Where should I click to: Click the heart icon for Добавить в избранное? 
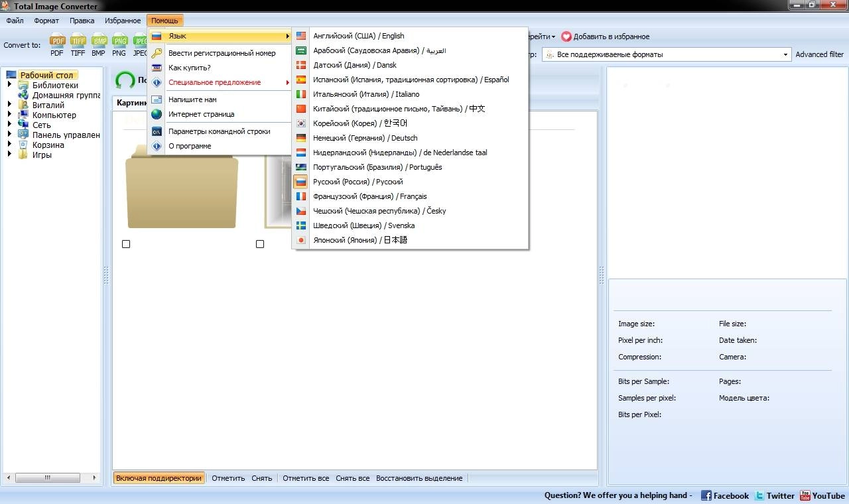(566, 36)
